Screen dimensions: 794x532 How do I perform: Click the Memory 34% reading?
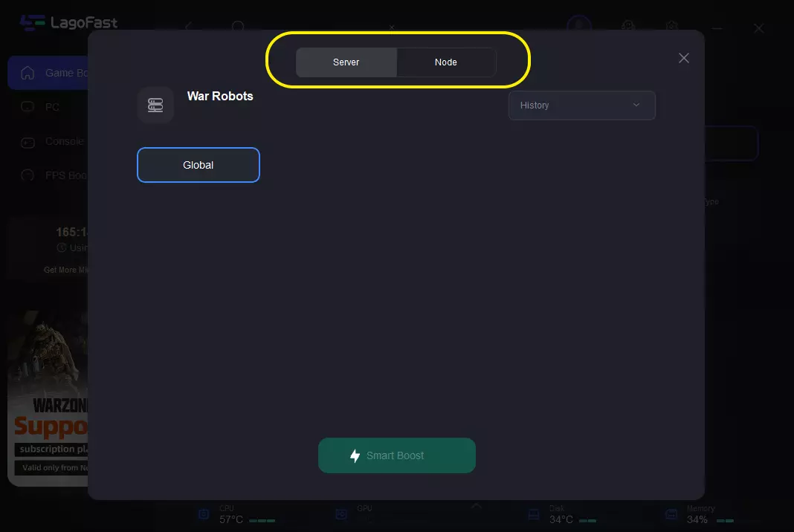point(697,520)
